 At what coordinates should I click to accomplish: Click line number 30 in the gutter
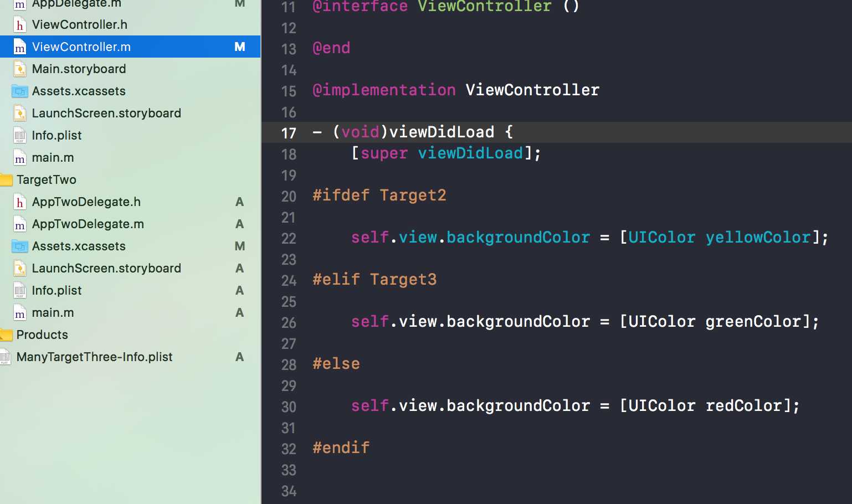pyautogui.click(x=289, y=407)
